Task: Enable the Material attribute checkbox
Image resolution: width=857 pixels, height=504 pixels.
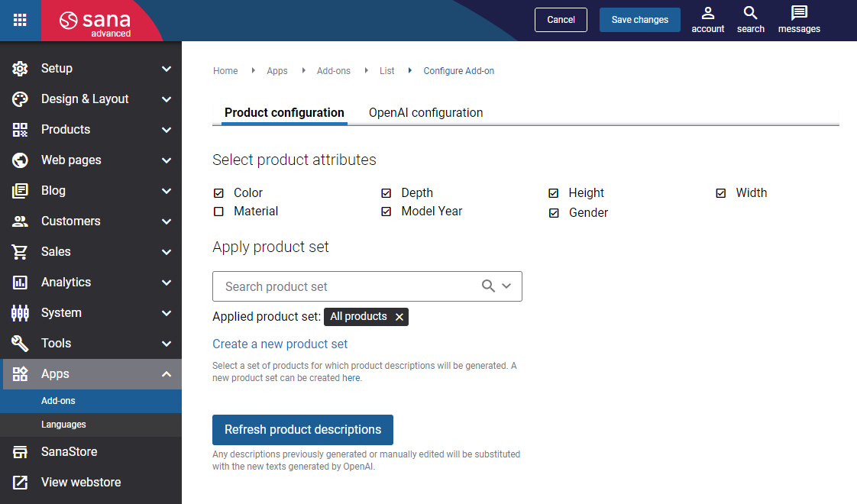Action: [218, 212]
